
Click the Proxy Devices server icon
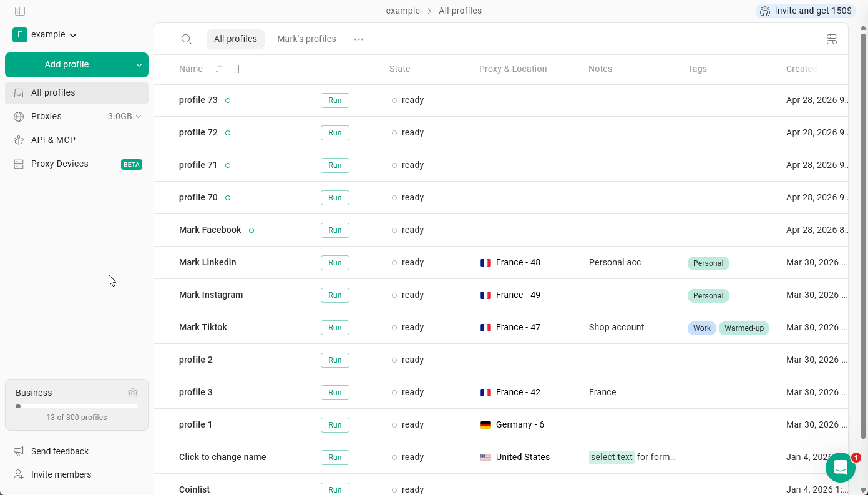pos(19,164)
